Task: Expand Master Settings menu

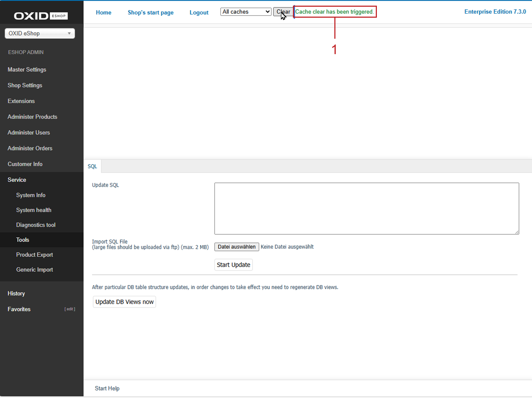Action: pyautogui.click(x=27, y=70)
